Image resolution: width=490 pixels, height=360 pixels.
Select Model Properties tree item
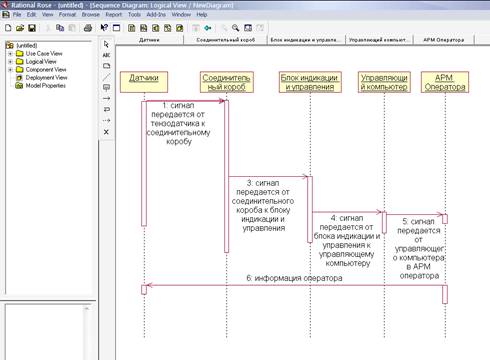pyautogui.click(x=46, y=85)
